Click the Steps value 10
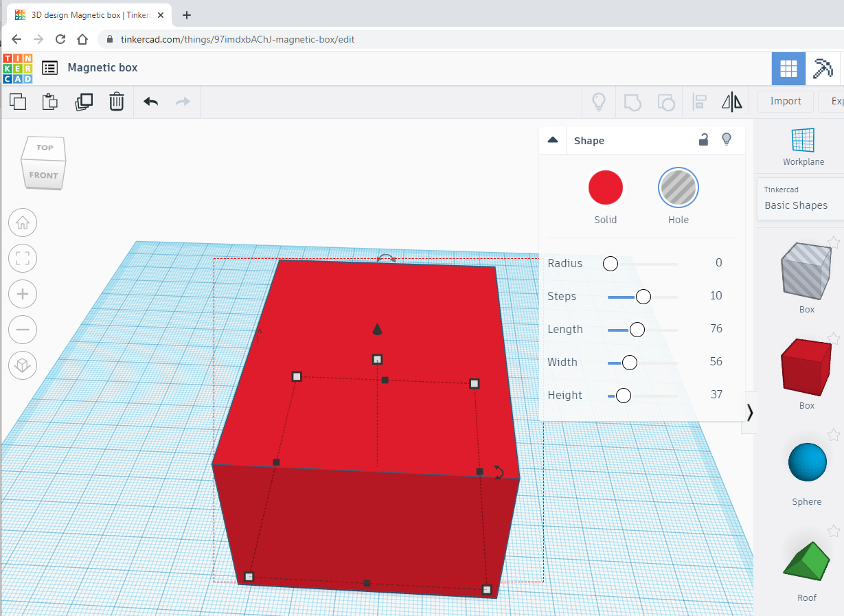 716,296
